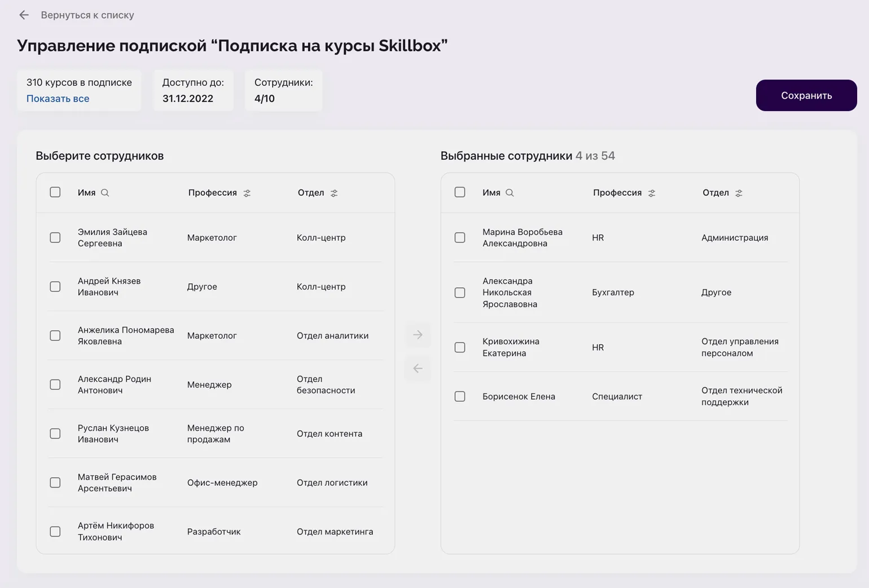Toggle select-all checkbox in selected employees table
Viewport: 869px width, 588px height.
coord(460,192)
